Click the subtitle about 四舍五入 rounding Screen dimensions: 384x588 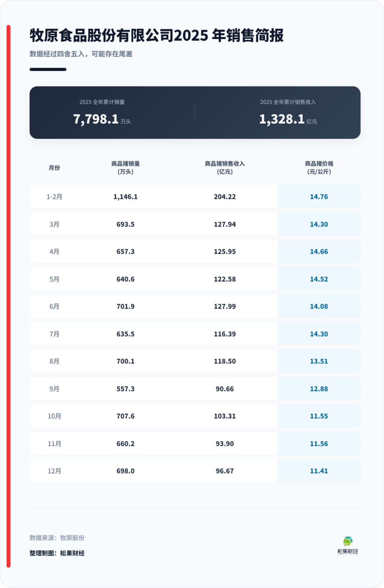coord(81,54)
